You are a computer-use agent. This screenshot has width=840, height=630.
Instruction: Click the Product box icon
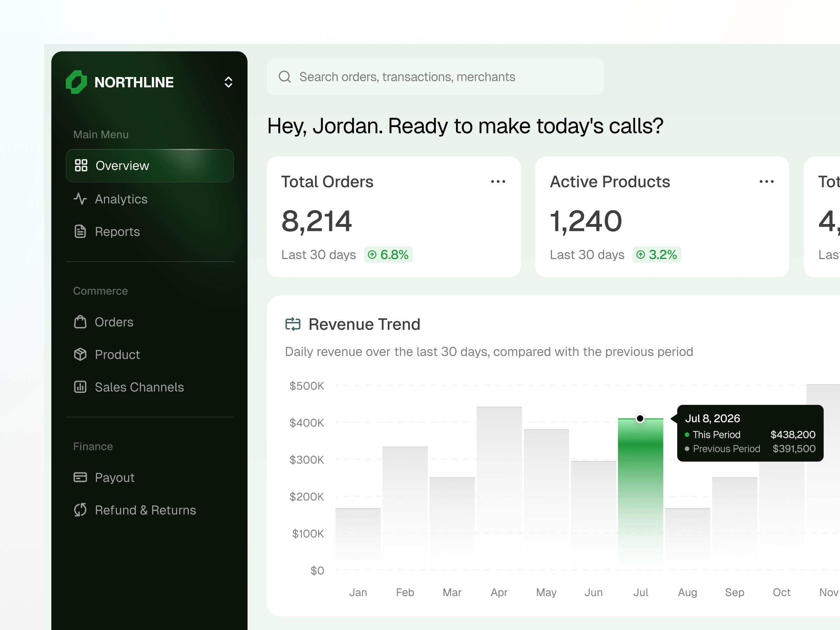[80, 354]
